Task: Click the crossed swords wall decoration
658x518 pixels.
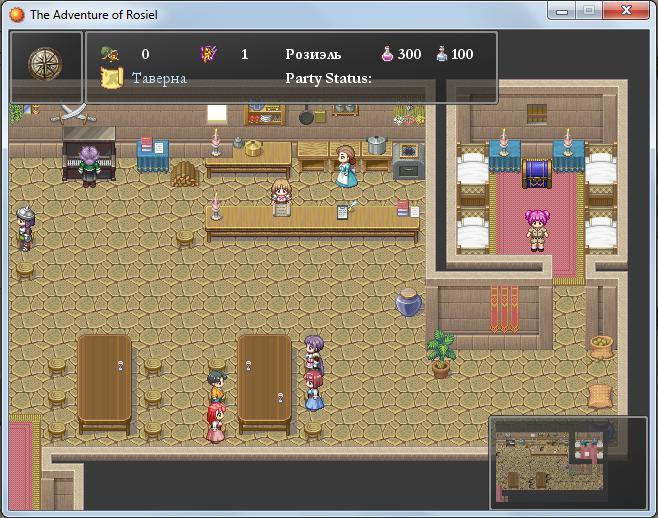Action: [74, 114]
